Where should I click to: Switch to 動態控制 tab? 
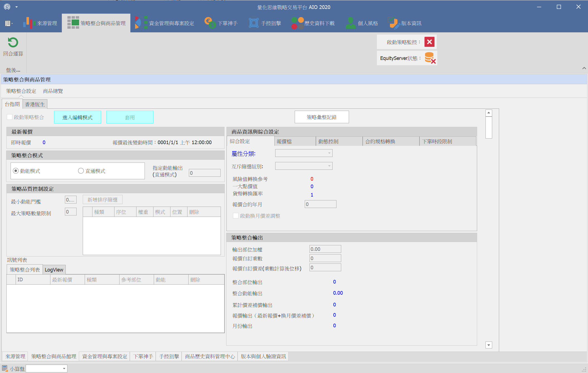(x=339, y=141)
